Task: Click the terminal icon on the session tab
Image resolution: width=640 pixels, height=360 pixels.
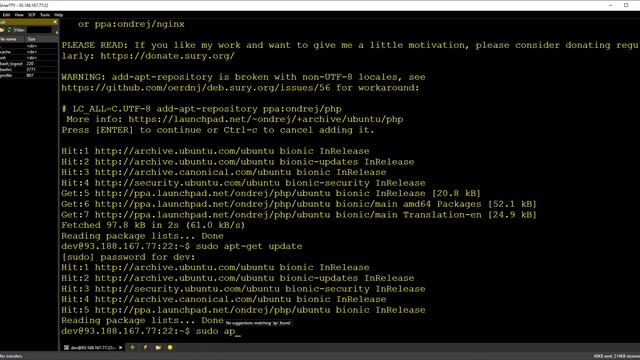Action: 66,348
